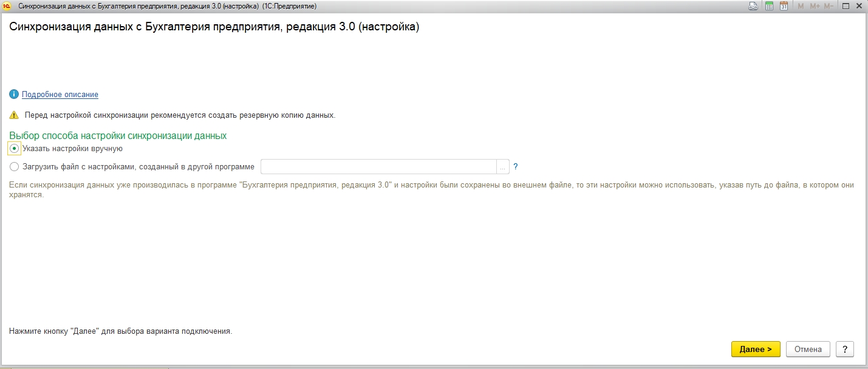Screen dimensions: 868x369
Task: Open the "Подробное описание" link
Action: coord(60,95)
